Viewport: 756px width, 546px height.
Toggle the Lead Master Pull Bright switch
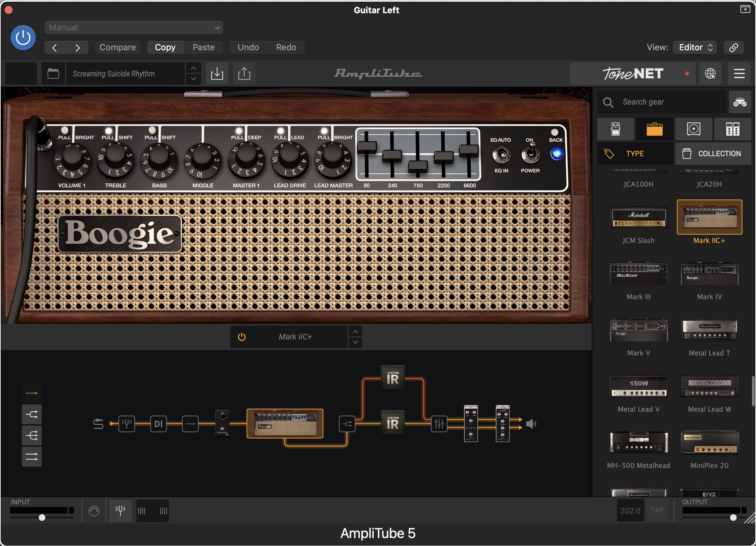coord(324,130)
